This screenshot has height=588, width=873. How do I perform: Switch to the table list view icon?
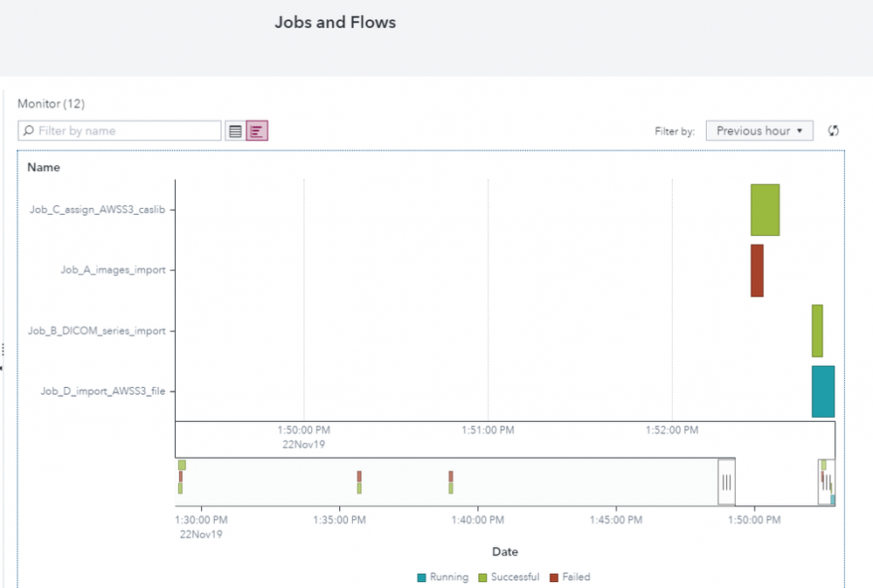pos(235,131)
